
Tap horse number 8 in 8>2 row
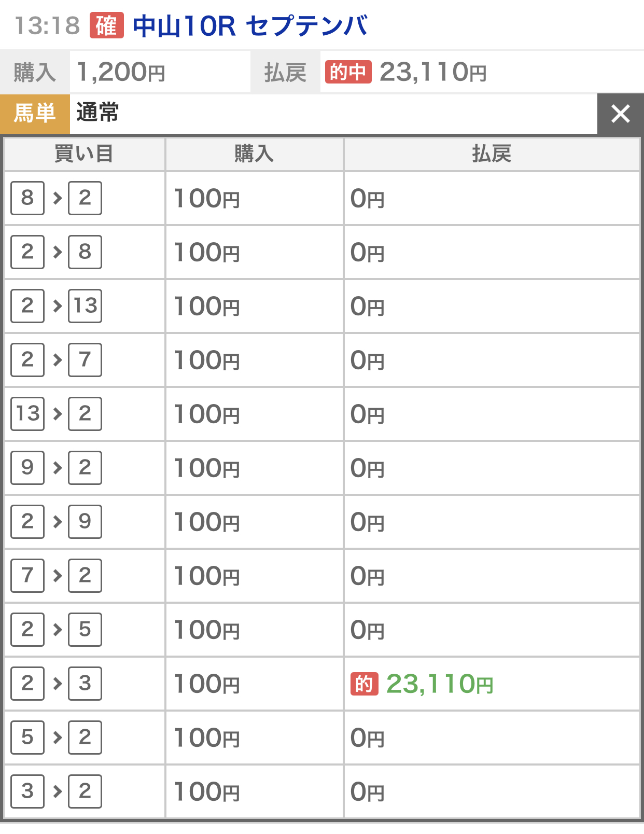tap(27, 198)
